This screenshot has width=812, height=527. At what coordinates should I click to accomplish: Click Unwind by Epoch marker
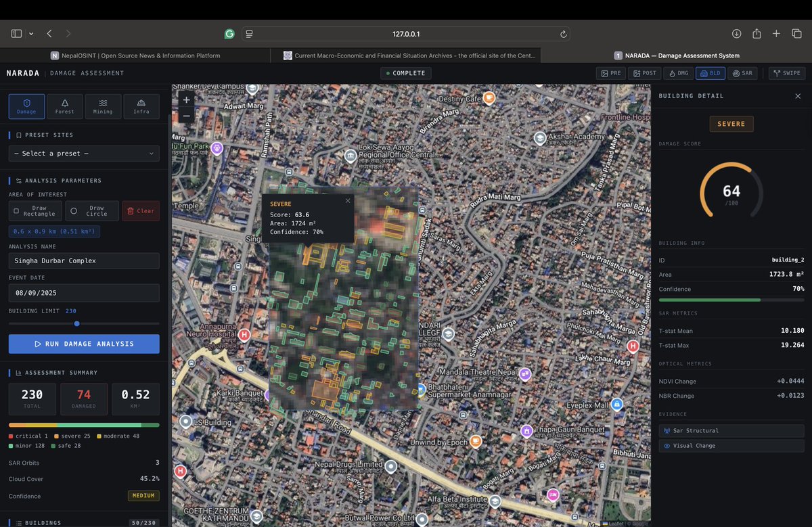coord(476,441)
